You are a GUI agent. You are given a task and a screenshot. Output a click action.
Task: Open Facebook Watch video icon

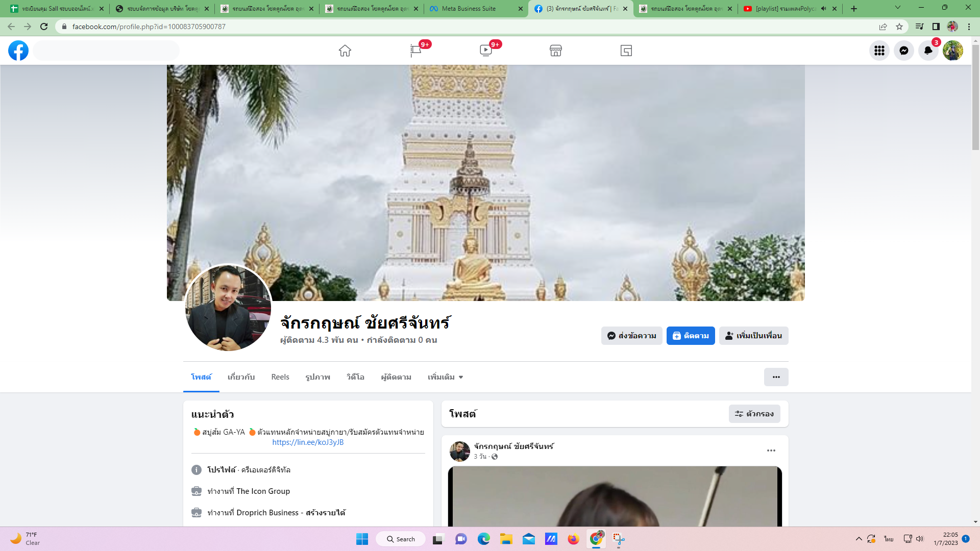click(x=485, y=51)
